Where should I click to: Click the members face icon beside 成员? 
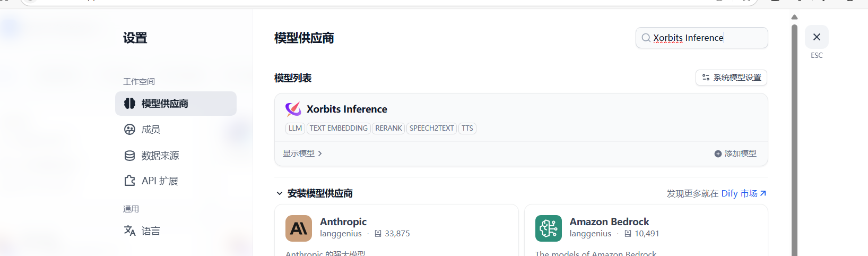point(129,129)
